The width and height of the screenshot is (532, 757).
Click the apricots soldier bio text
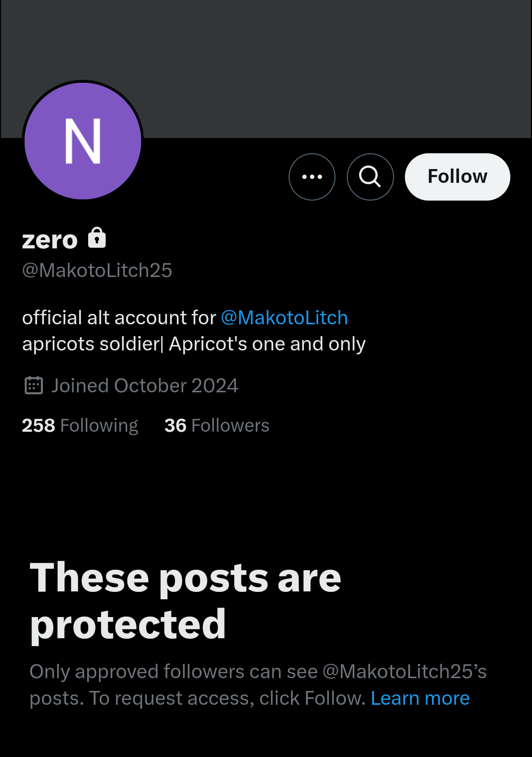point(91,344)
